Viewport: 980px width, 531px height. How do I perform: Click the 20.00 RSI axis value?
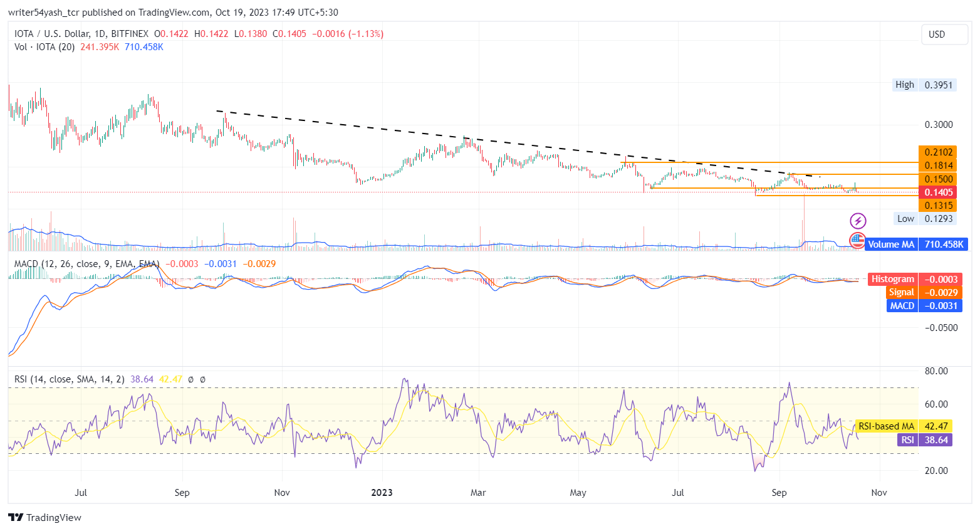point(936,471)
